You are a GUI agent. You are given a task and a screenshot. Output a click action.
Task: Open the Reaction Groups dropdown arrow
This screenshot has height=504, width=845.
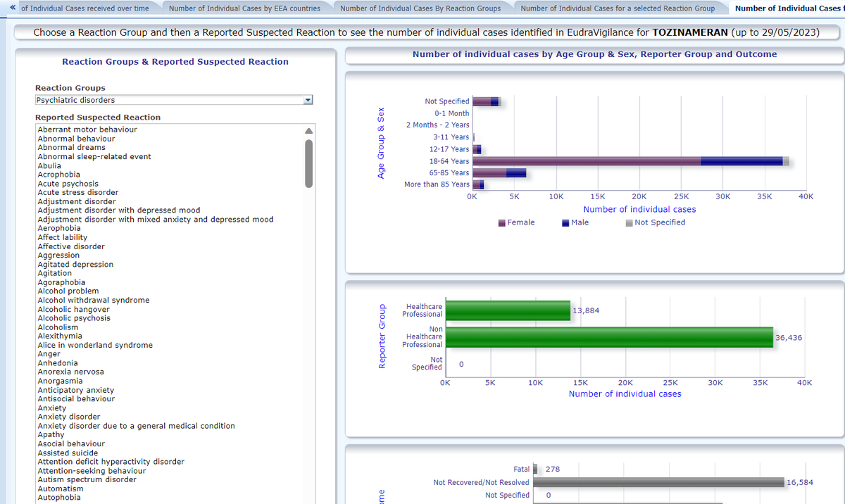click(x=306, y=101)
